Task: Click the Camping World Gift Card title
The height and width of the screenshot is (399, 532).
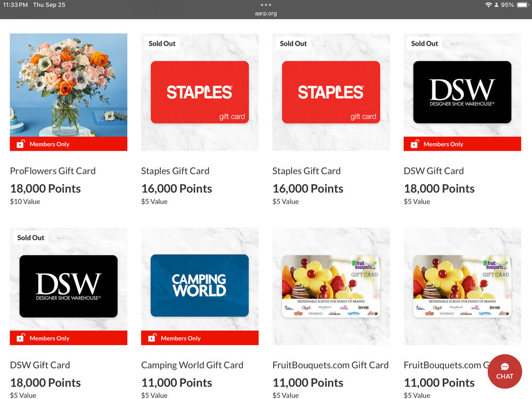Action: point(192,365)
